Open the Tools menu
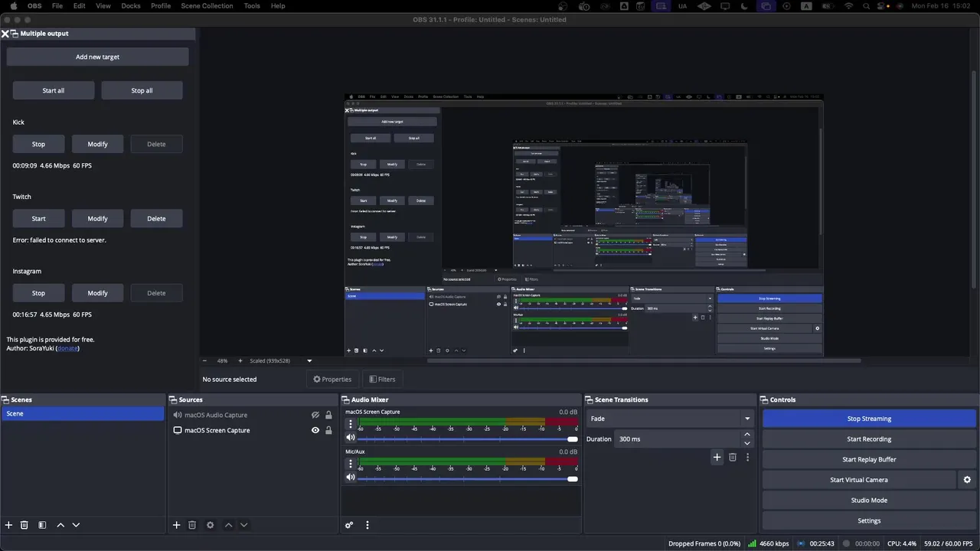Image resolution: width=980 pixels, height=551 pixels. 252,5
